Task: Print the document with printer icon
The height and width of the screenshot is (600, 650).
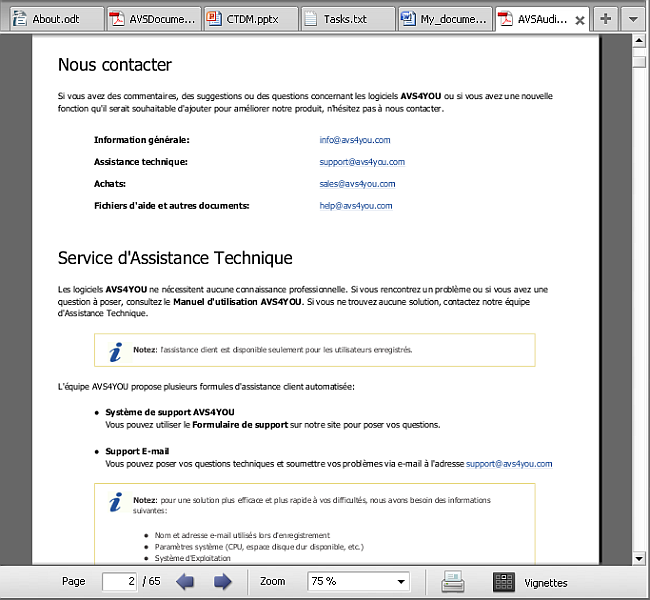Action: coord(453,581)
